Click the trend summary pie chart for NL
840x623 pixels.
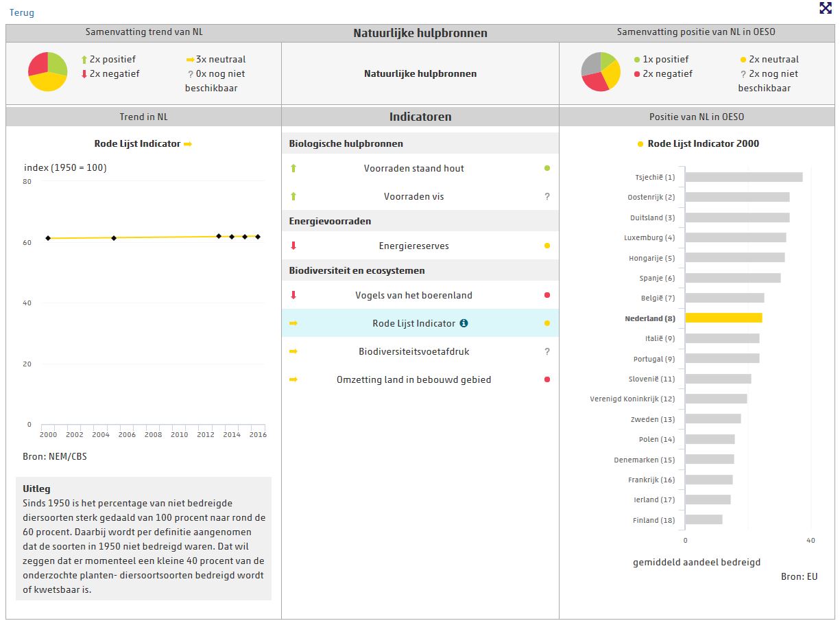click(x=47, y=72)
